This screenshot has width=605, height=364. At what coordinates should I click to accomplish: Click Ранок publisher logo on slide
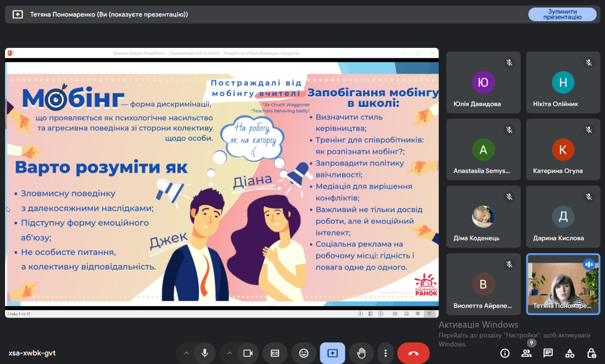click(426, 285)
